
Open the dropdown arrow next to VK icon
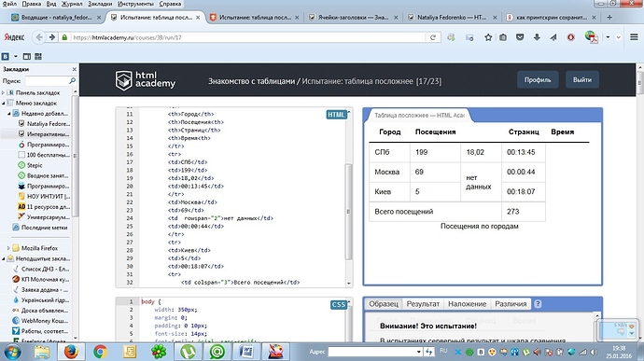[16, 56]
